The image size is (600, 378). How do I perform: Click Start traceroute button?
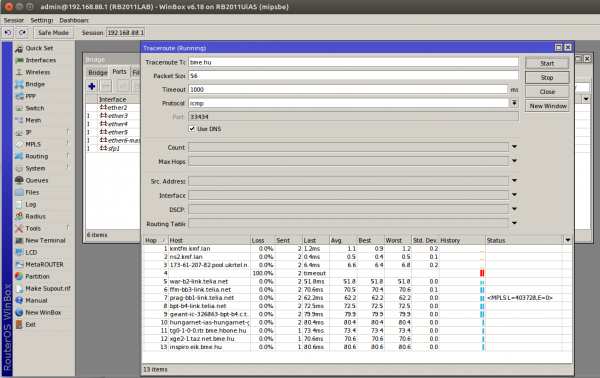547,64
